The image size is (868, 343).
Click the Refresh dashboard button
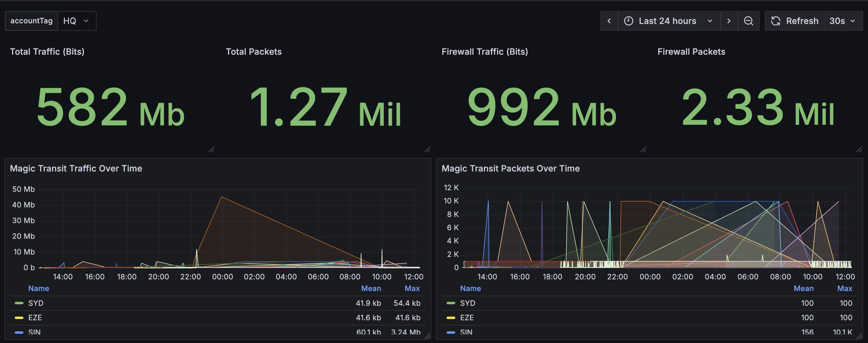click(794, 21)
